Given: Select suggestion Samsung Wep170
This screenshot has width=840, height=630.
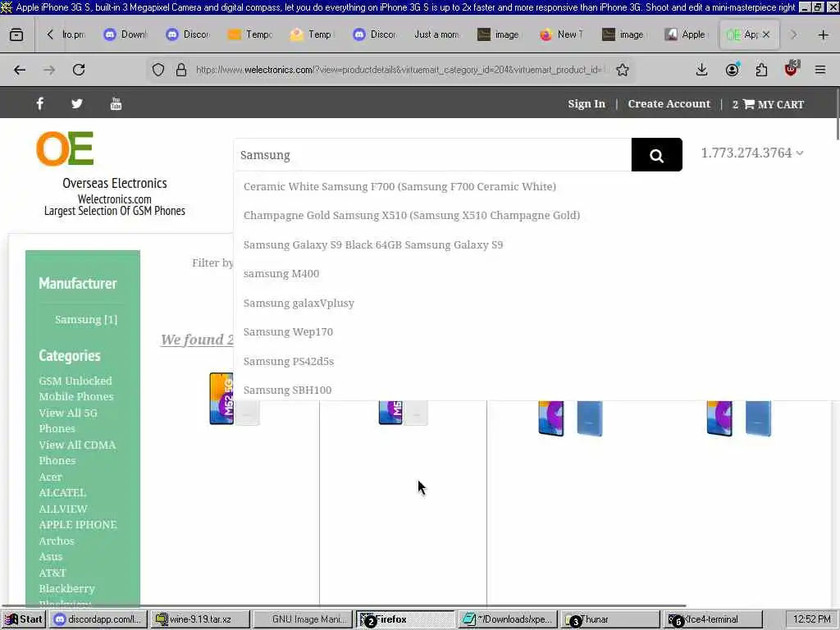Looking at the screenshot, I should tap(288, 332).
